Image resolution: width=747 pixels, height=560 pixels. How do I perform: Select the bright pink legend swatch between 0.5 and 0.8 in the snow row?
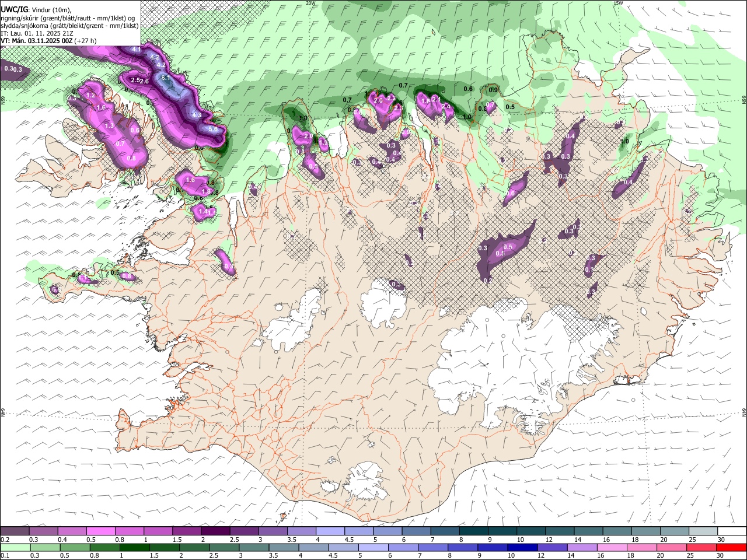[x=100, y=531]
